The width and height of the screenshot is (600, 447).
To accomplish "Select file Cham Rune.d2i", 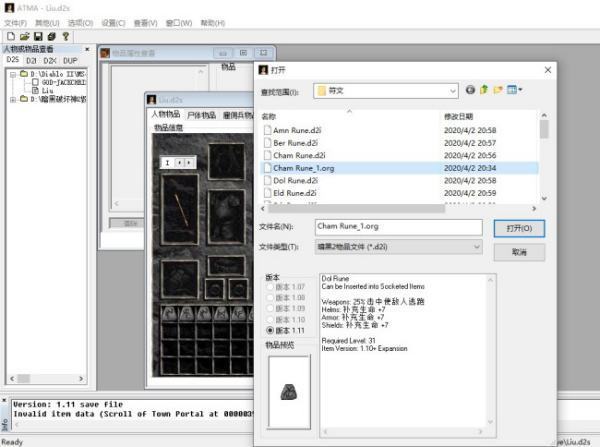I will tap(299, 155).
